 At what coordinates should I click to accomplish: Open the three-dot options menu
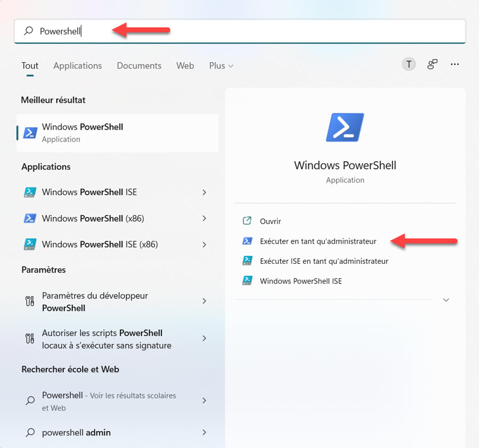[x=455, y=64]
